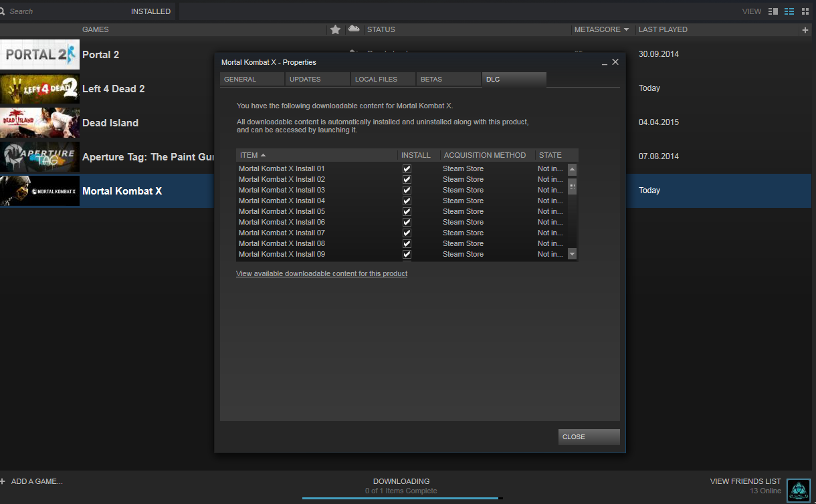Select the Portal 2 game thumbnail
Viewport: 816px width, 504px height.
pyautogui.click(x=39, y=55)
